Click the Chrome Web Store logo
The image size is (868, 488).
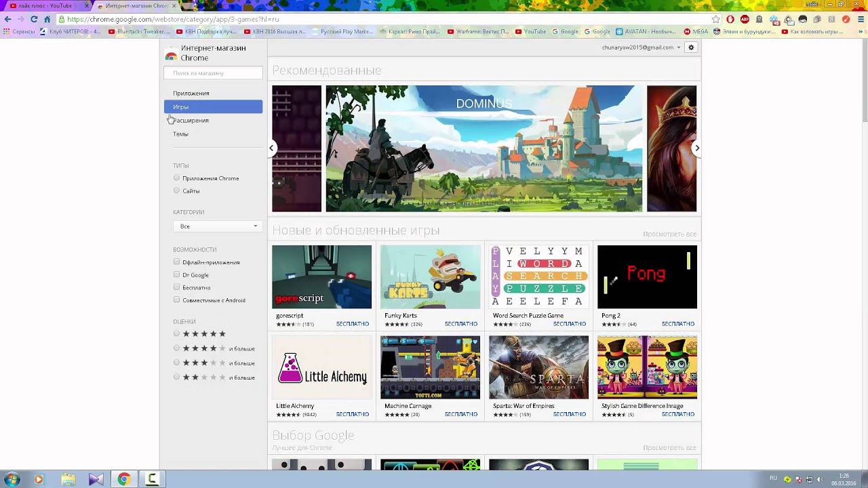171,54
